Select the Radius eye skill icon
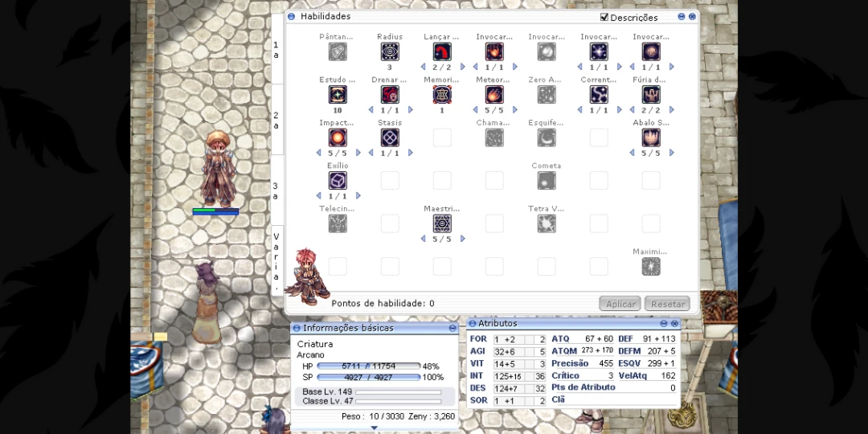Viewport: 868px width, 434px height. (390, 52)
